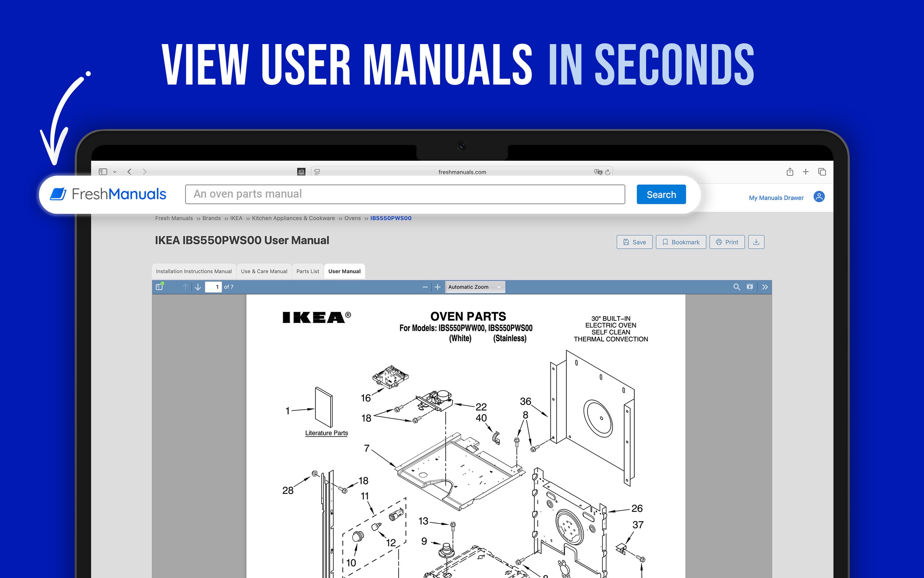Image resolution: width=924 pixels, height=578 pixels.
Task: Open My Manuals Drawer link
Action: [x=776, y=198]
